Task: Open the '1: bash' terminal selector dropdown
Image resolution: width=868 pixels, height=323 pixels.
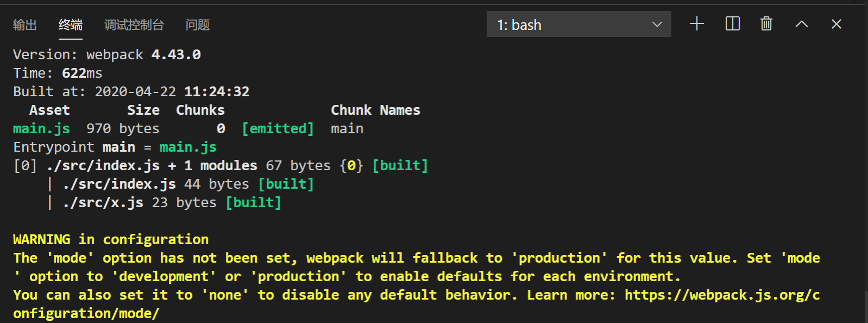Action: click(579, 24)
